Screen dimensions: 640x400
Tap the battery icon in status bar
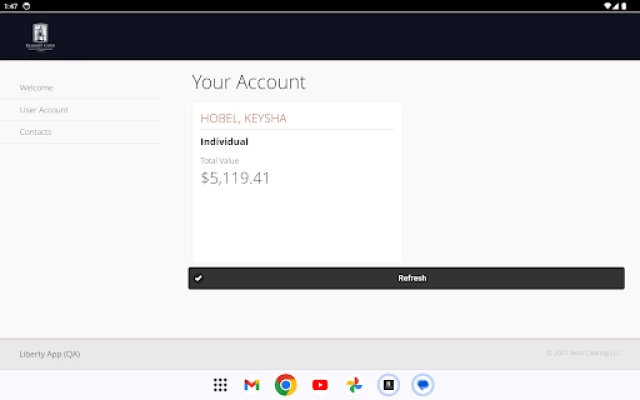629,5
